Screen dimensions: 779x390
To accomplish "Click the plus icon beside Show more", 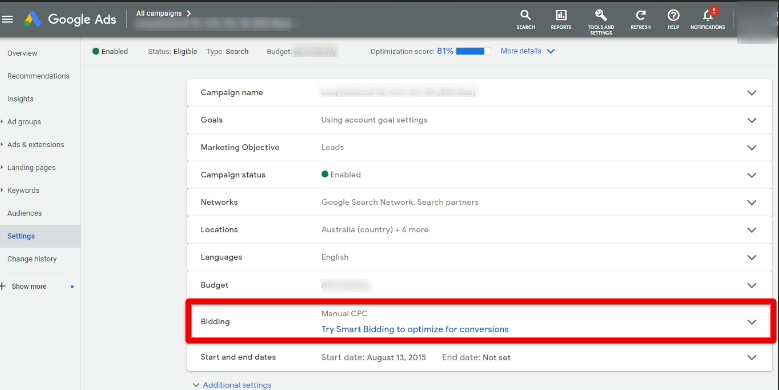I will 3,286.
